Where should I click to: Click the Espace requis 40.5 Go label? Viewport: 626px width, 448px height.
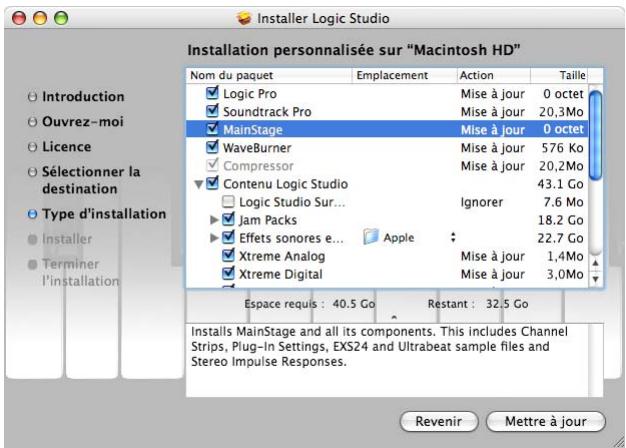[x=310, y=304]
